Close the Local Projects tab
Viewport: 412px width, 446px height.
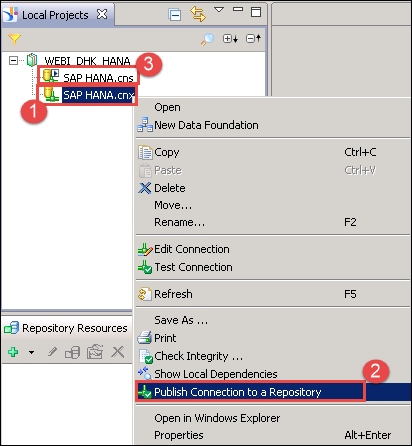102,14
